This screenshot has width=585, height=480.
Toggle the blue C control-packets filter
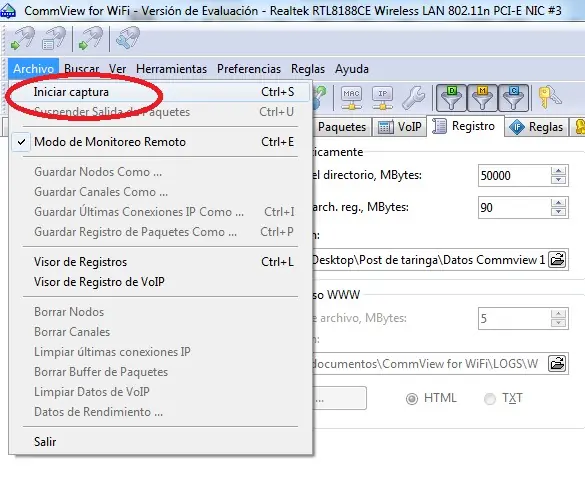tap(513, 98)
